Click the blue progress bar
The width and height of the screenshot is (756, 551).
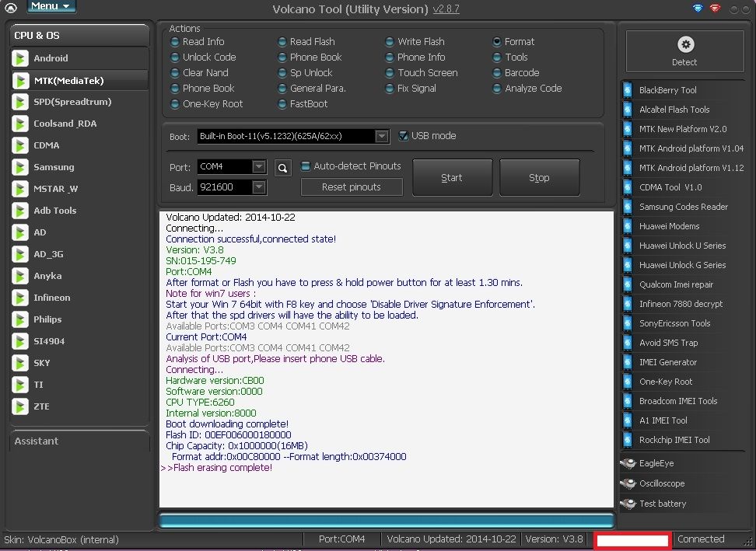pos(386,521)
